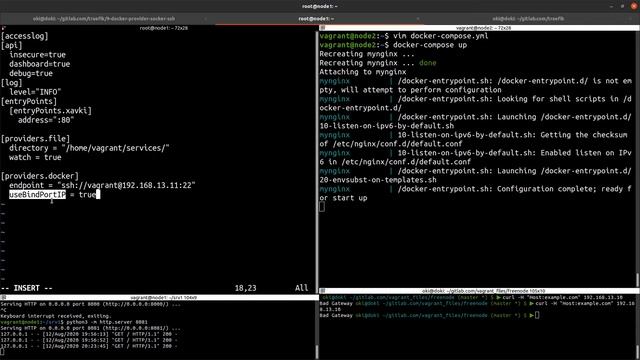Close the 9-docker-provider-socker-ssh tab
640x360 pixels.
205,19
